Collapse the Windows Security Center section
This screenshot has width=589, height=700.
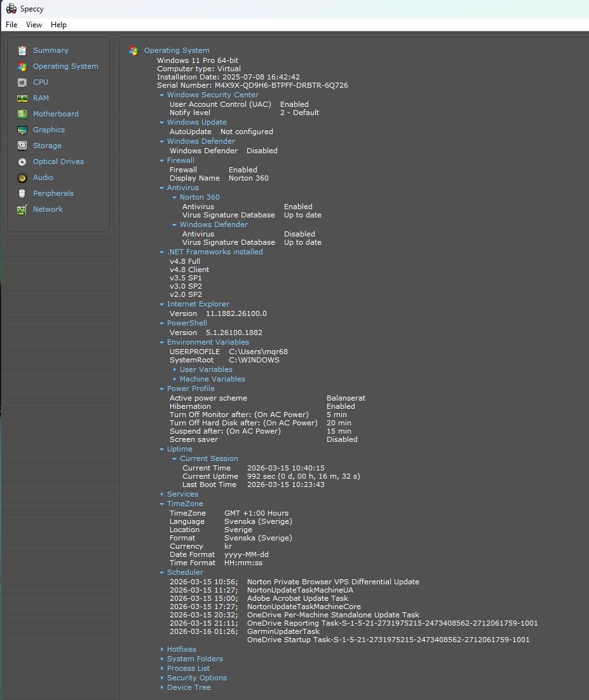[x=162, y=95]
